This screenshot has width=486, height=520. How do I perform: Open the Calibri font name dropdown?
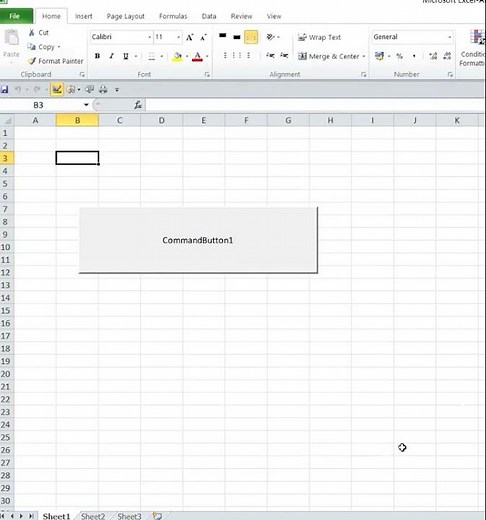click(149, 37)
